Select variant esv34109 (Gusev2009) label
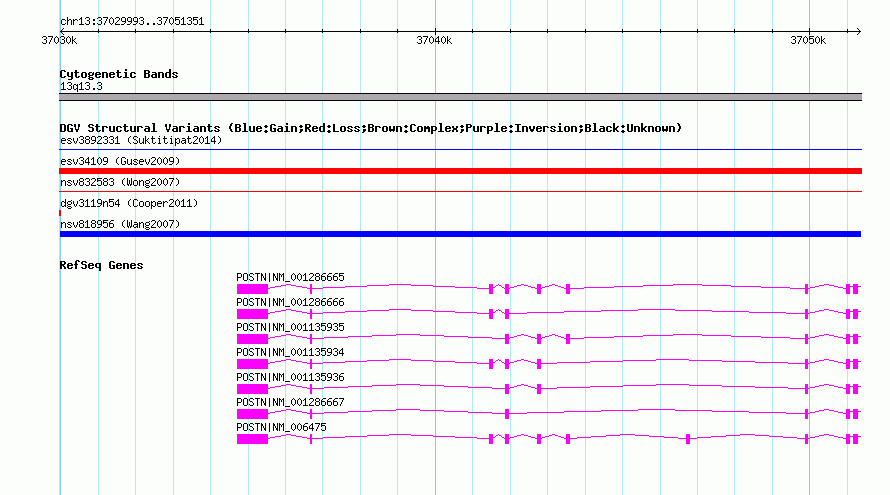Screen dimensions: 890x495 point(120,161)
